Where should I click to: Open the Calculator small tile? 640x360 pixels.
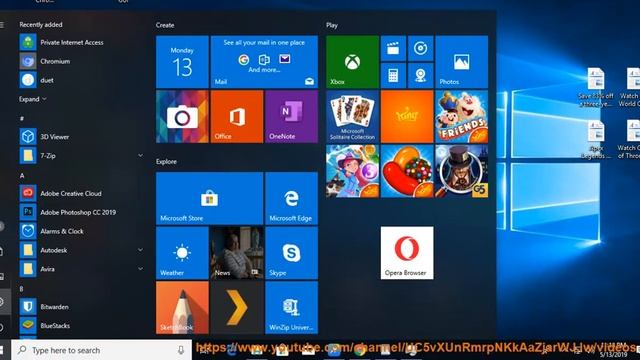393,76
